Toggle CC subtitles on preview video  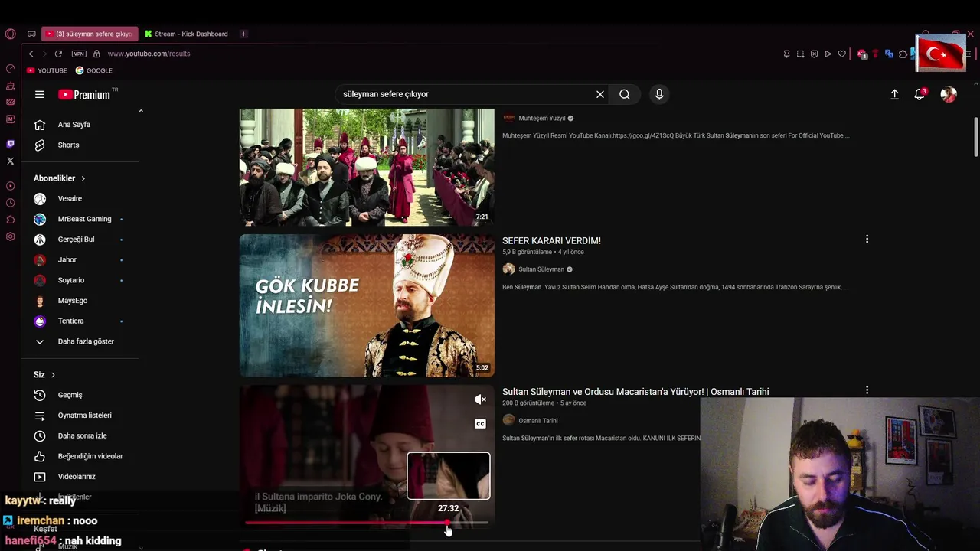tap(480, 424)
